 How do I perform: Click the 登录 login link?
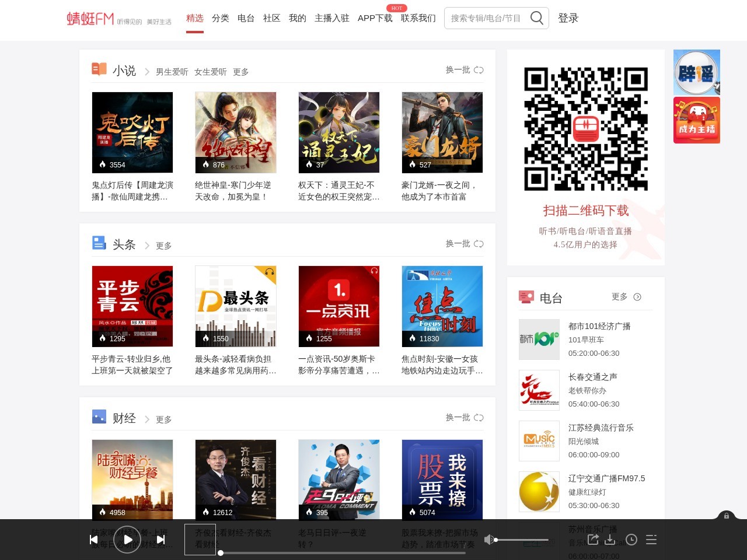click(x=568, y=18)
